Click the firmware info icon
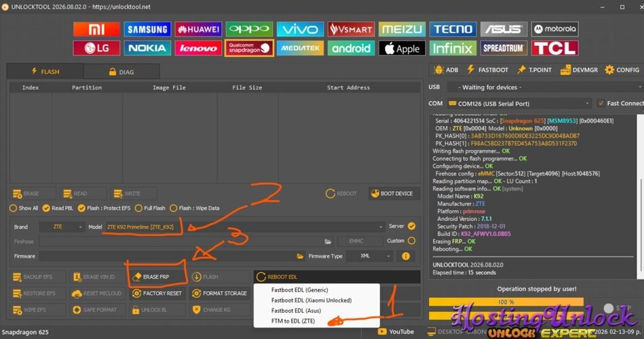 406,256
